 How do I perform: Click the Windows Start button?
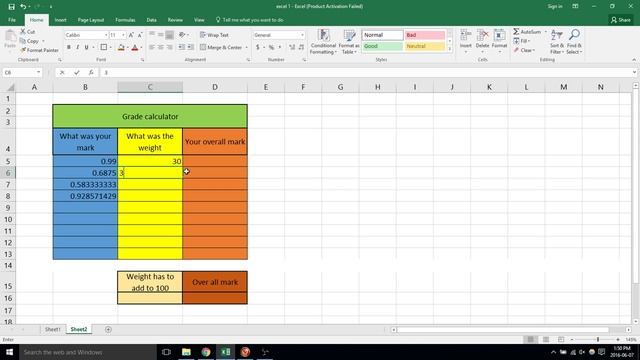tap(9, 352)
